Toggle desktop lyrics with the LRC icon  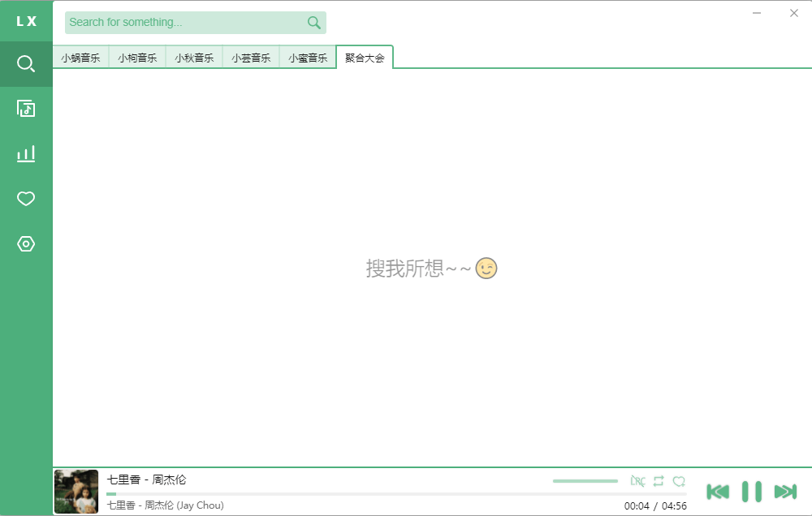[638, 481]
